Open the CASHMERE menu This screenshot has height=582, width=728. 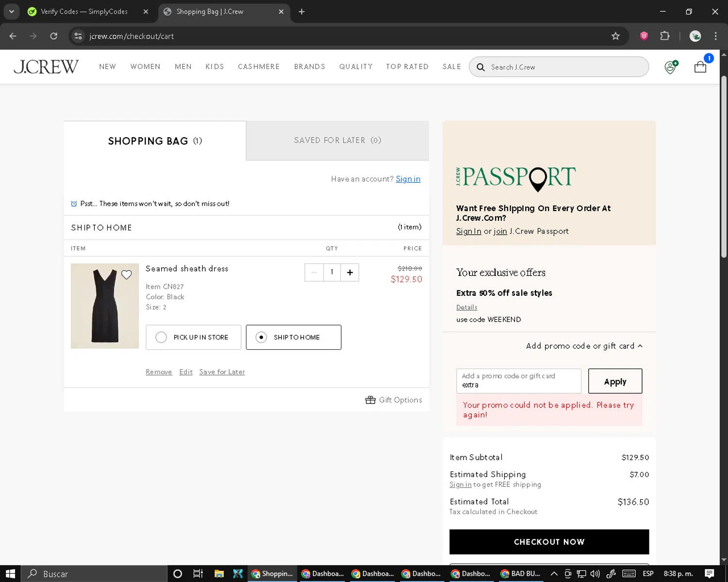[x=259, y=66]
